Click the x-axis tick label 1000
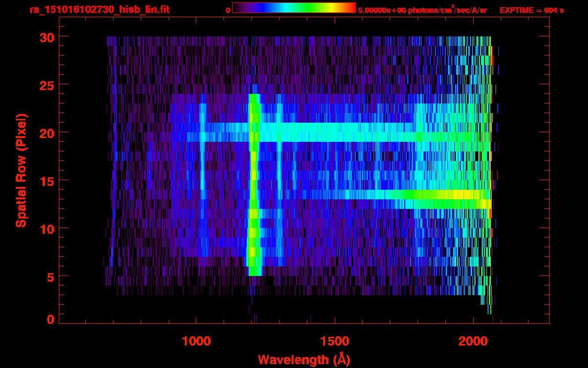The image size is (588, 368). (x=196, y=341)
